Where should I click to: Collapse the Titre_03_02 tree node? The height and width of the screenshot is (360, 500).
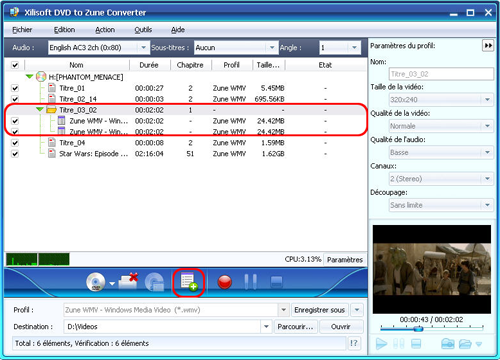(x=40, y=109)
